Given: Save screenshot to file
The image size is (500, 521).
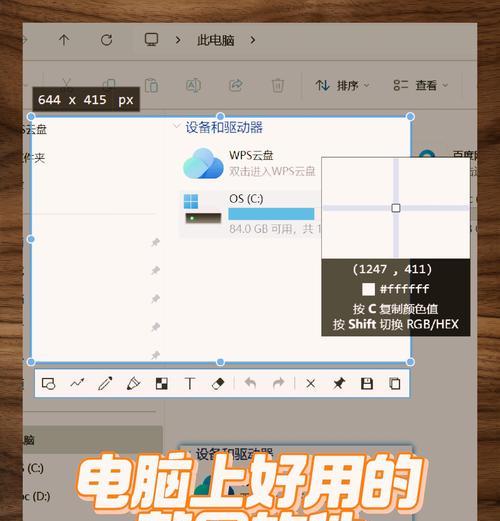Looking at the screenshot, I should [367, 384].
